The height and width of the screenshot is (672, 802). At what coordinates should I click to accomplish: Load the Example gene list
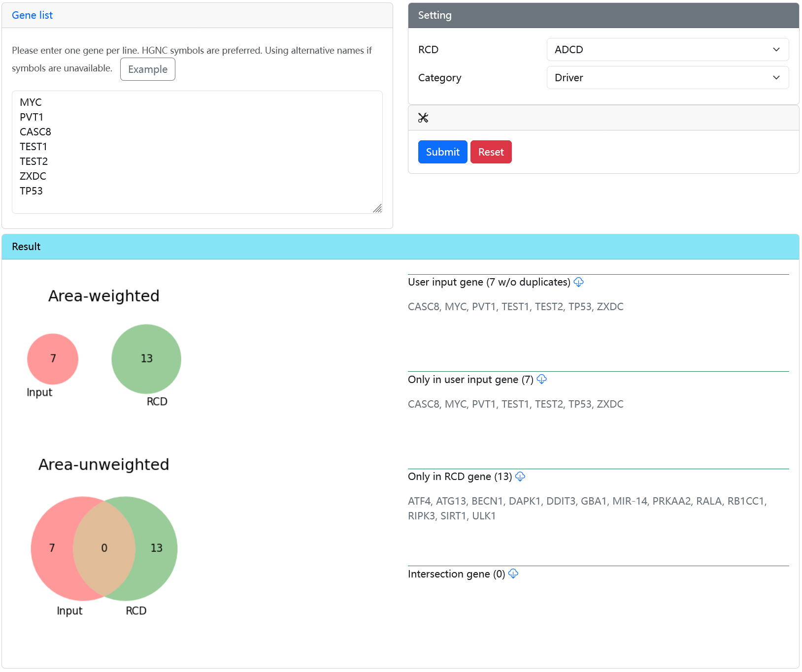click(x=148, y=69)
